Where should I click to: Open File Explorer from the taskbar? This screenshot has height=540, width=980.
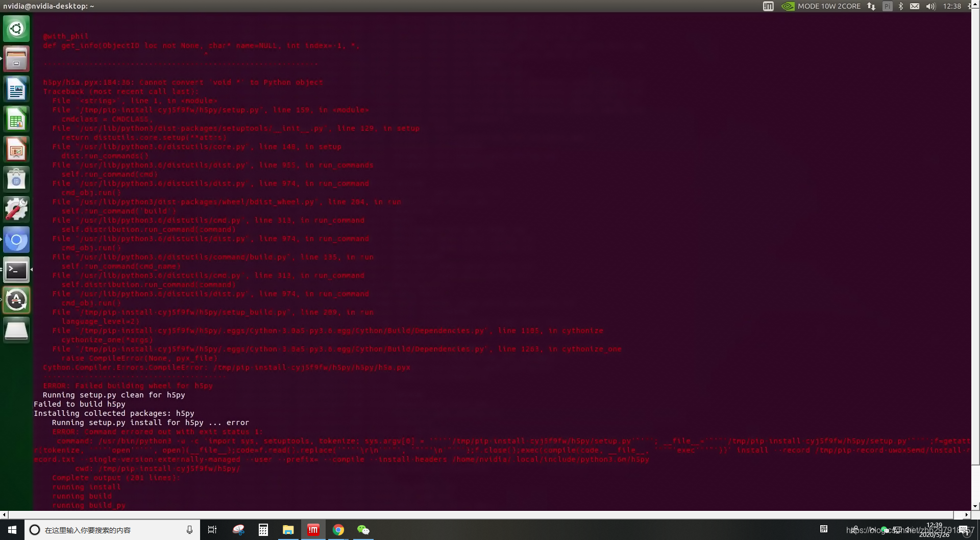tap(288, 530)
